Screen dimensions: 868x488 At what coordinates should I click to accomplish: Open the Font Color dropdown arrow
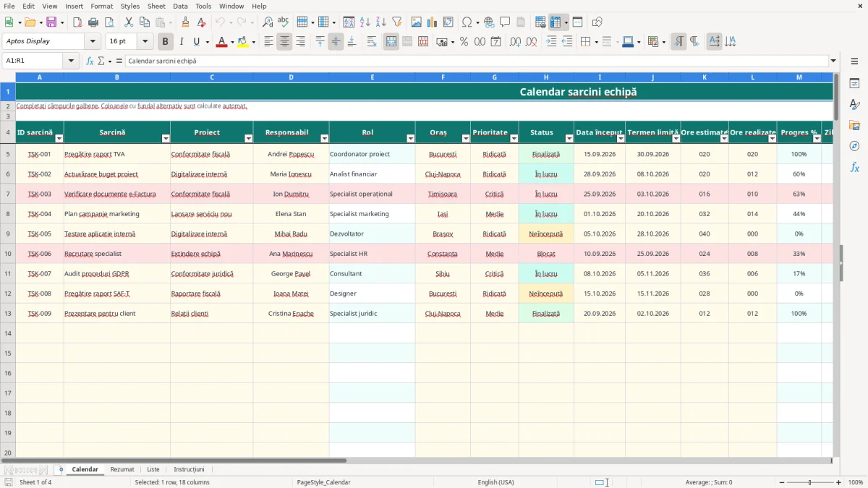point(232,42)
